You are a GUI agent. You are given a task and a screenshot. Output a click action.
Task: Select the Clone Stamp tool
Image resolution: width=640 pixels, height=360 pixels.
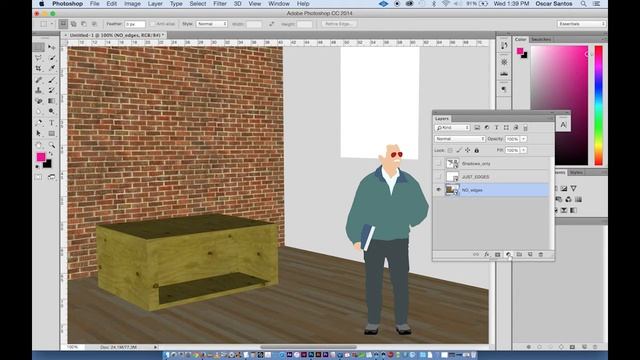click(x=39, y=90)
